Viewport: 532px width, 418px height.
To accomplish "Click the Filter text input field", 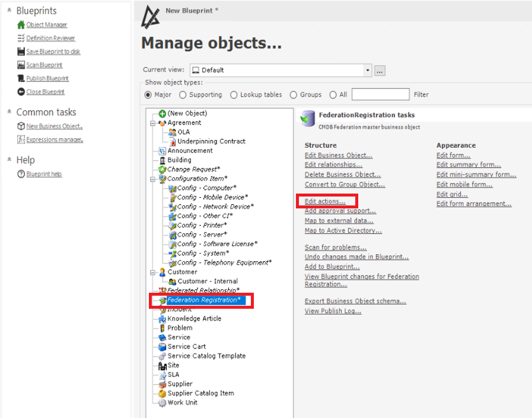I will click(380, 94).
